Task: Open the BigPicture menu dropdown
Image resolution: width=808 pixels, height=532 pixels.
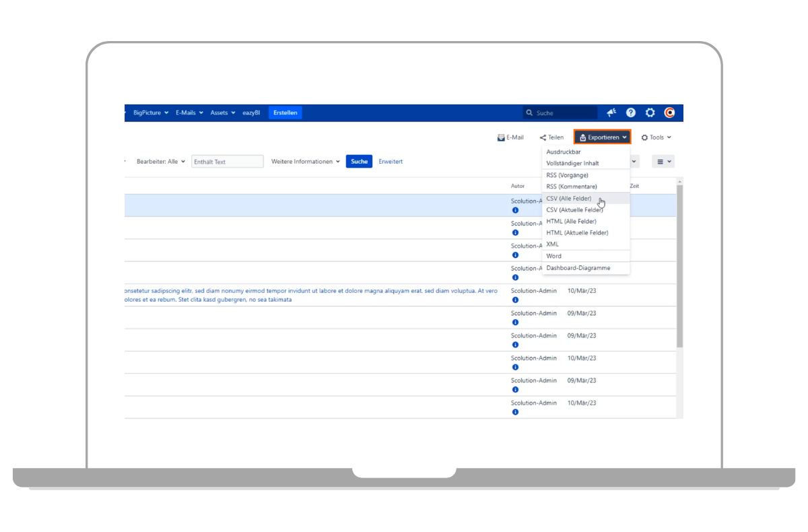Action: [x=150, y=113]
